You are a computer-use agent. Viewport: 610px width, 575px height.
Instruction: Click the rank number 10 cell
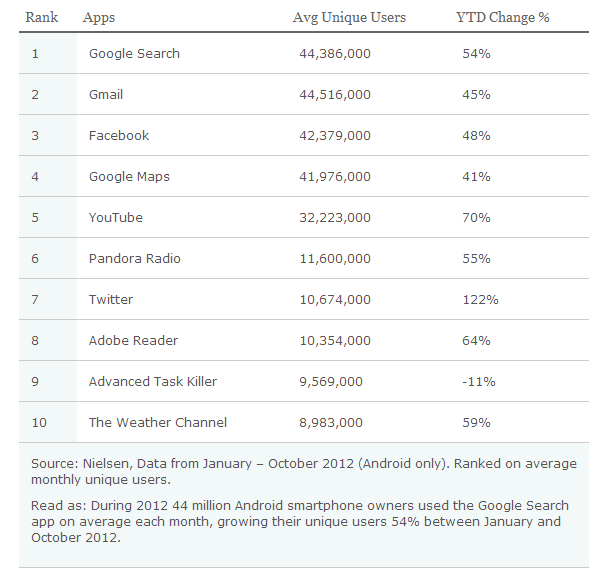[39, 422]
